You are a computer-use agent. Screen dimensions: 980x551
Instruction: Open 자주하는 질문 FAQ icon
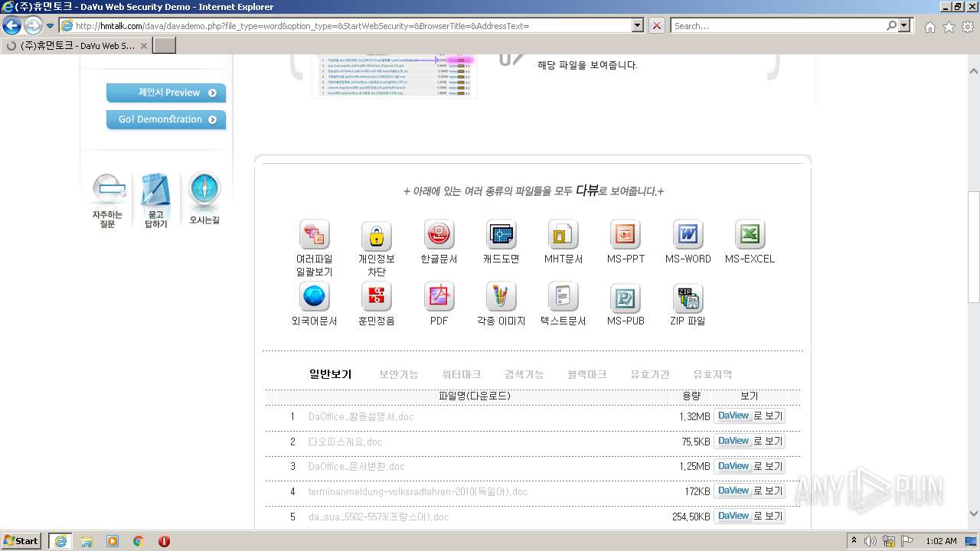click(108, 201)
